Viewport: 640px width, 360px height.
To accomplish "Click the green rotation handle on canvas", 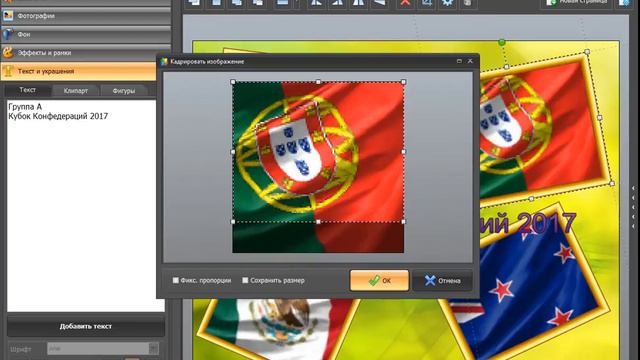I will [502, 42].
